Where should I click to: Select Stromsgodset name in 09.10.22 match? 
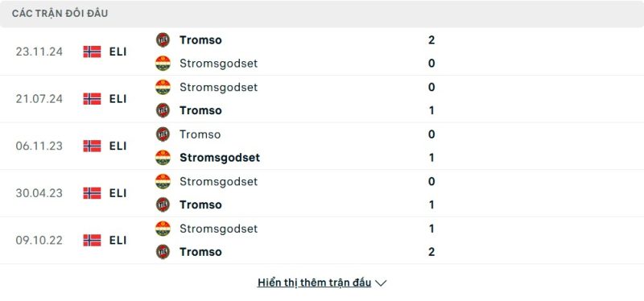tap(218, 229)
